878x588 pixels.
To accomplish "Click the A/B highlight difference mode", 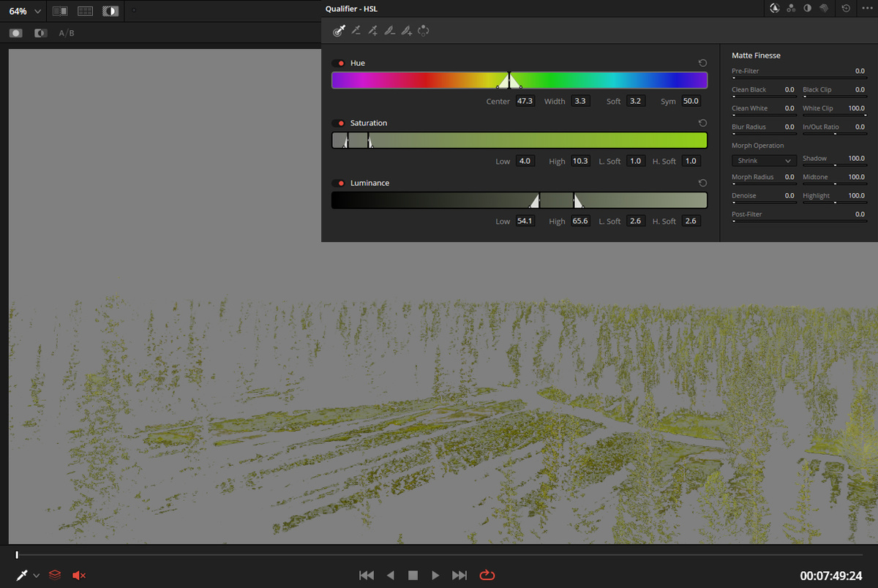I will [x=67, y=33].
